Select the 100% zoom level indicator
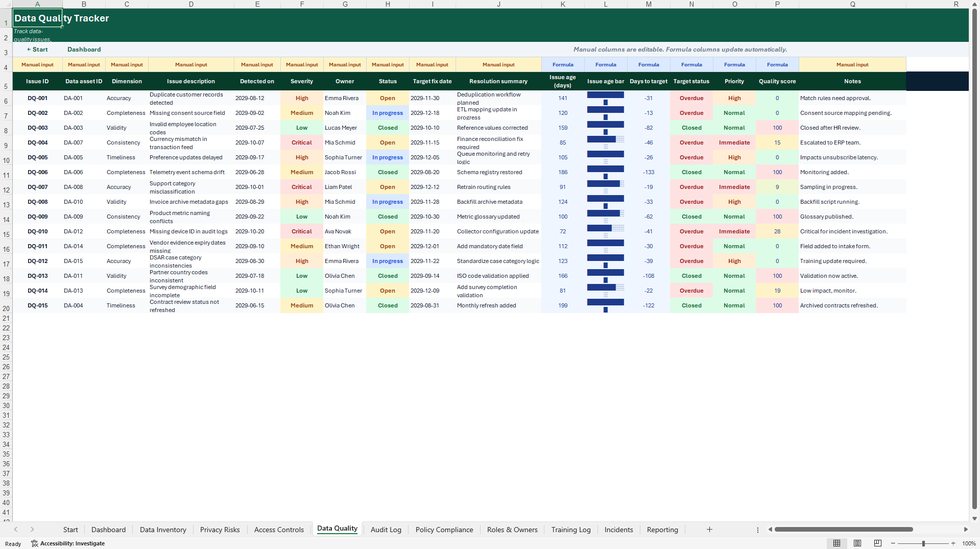980x549 pixels. [x=969, y=543]
